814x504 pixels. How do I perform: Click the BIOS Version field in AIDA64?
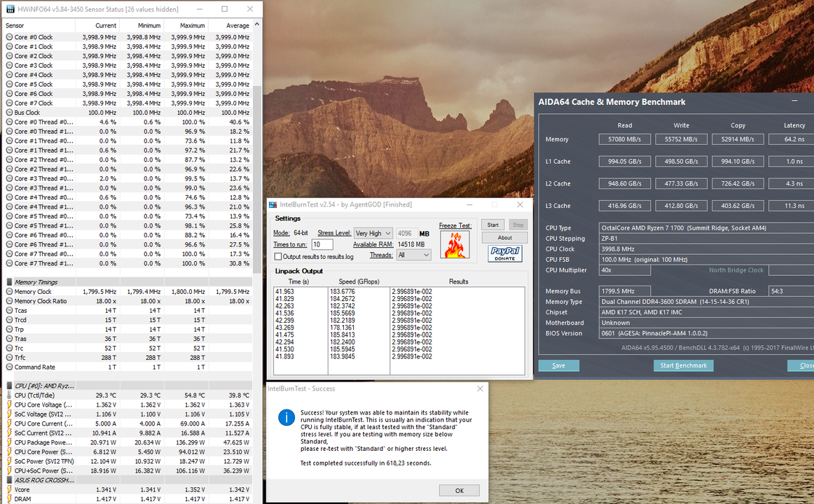click(707, 333)
